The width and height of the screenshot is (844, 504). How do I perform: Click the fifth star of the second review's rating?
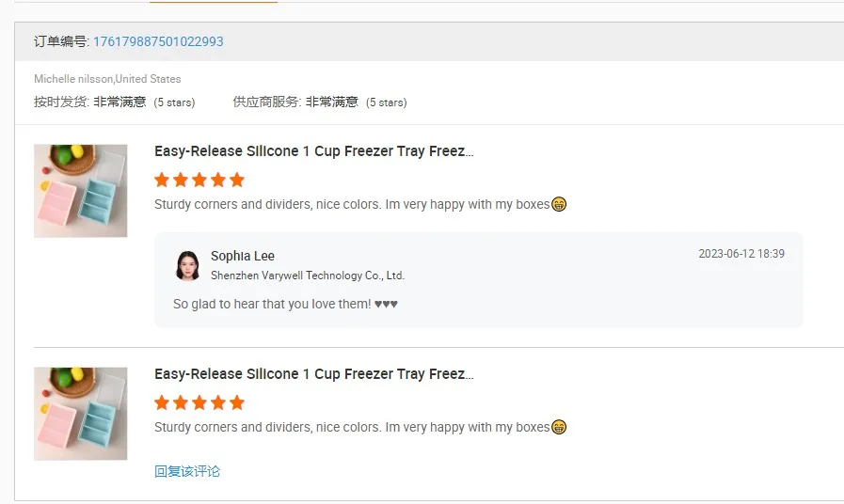click(x=236, y=402)
